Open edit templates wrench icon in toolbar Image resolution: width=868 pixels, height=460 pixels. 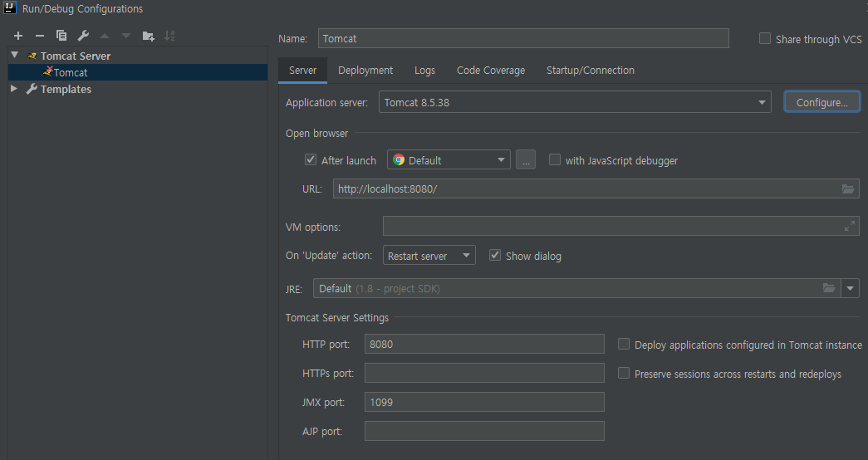click(83, 36)
